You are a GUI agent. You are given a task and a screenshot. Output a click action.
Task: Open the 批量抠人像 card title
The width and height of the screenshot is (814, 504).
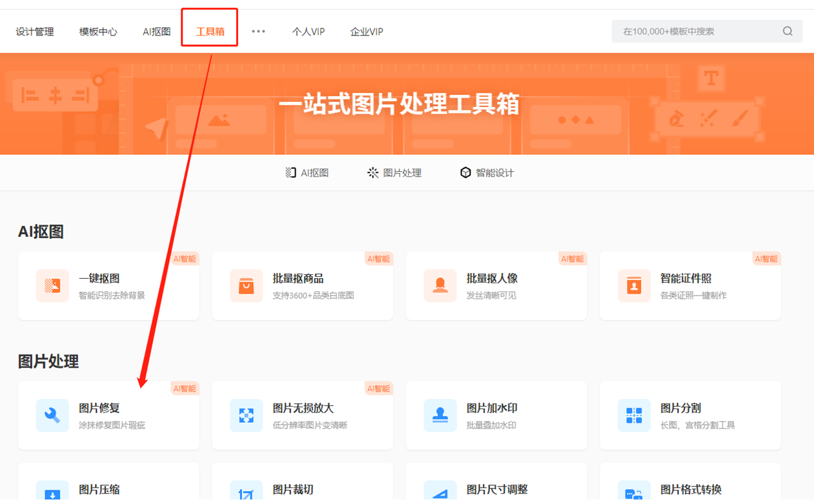492,279
